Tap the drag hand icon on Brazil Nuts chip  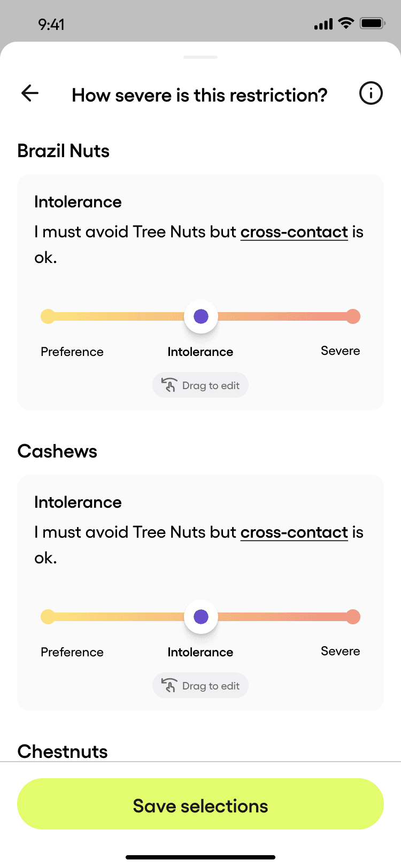[169, 385]
